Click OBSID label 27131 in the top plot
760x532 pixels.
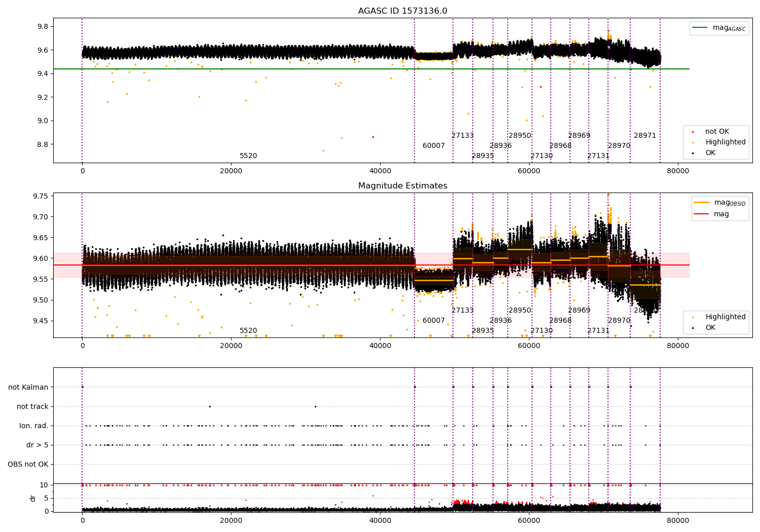(598, 156)
